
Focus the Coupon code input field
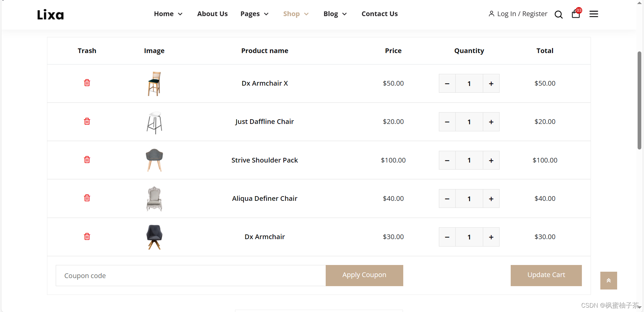click(191, 276)
